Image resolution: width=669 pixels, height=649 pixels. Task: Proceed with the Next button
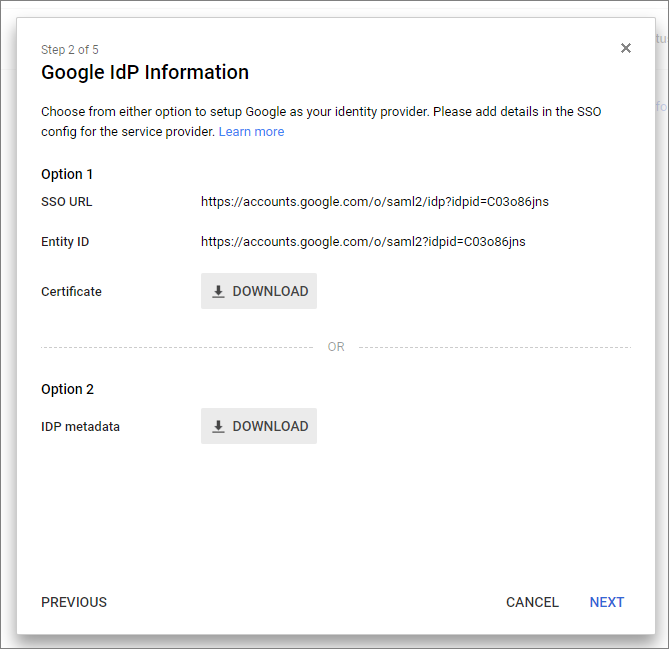pyautogui.click(x=607, y=602)
